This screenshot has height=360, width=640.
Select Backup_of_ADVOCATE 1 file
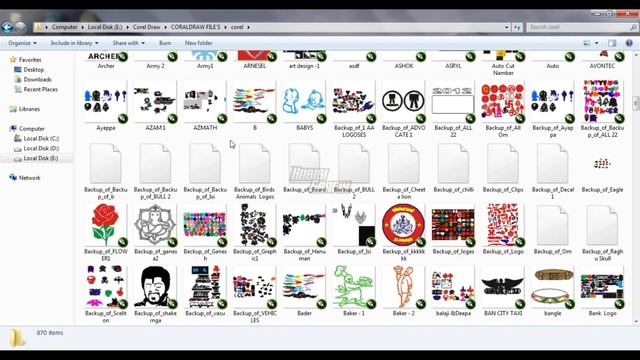coord(404,102)
